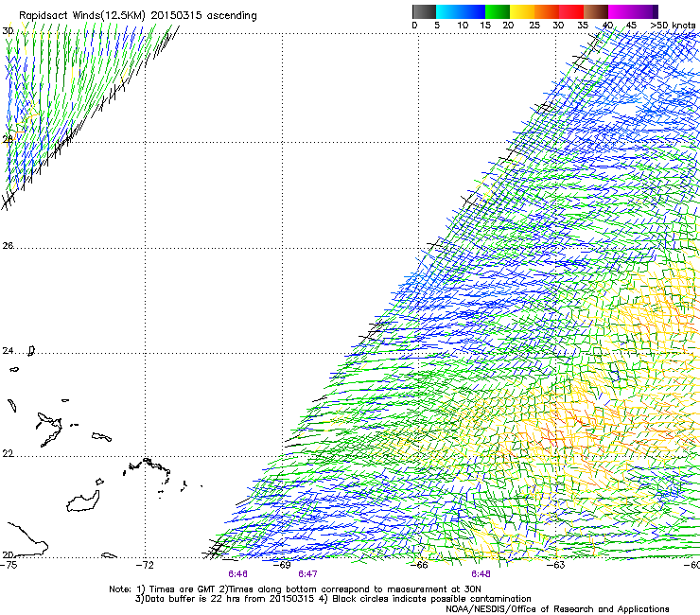Click the '>50 knots' legend label
Viewport: 700px width, 615px height.
tap(673, 26)
